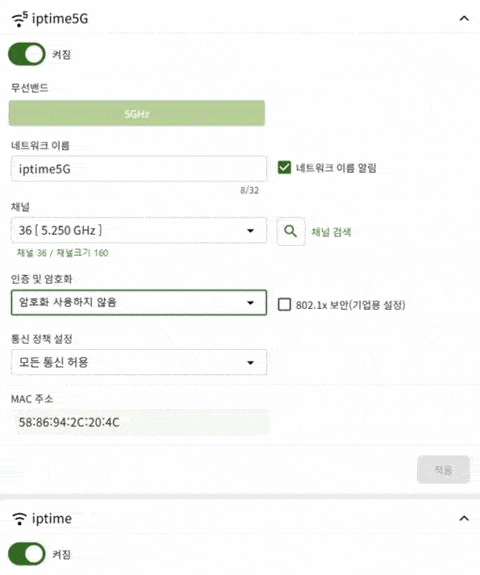Click the iptime5G Wi-Fi signal icon
This screenshot has height=575, width=480.
pos(19,19)
